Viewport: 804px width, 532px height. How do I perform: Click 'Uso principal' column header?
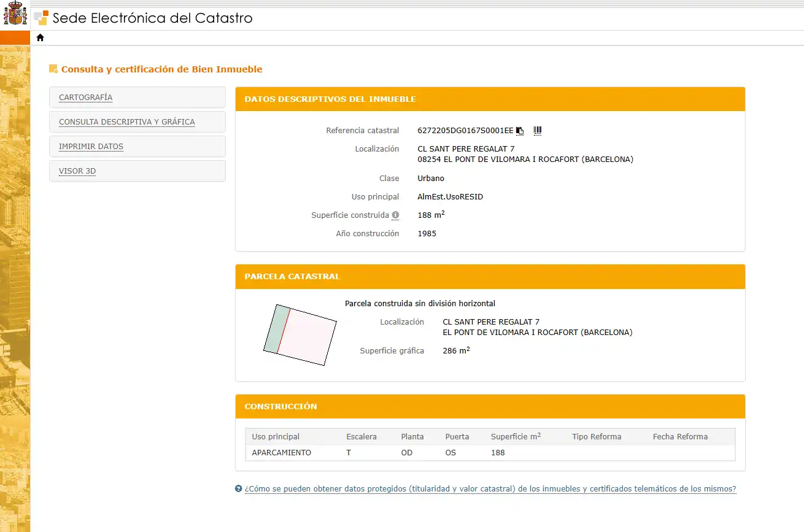276,437
